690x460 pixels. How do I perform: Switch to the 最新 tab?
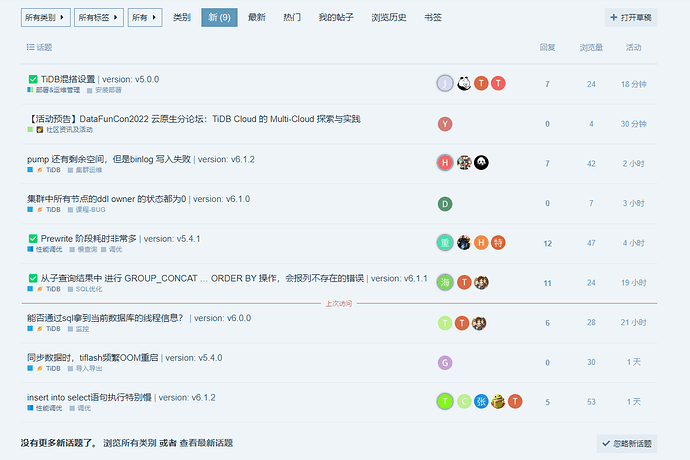(257, 18)
